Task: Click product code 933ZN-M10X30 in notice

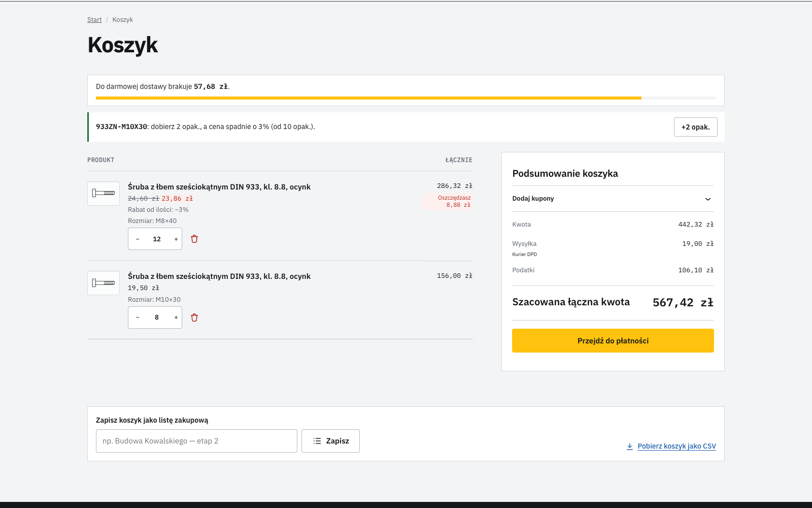Action: [x=121, y=127]
